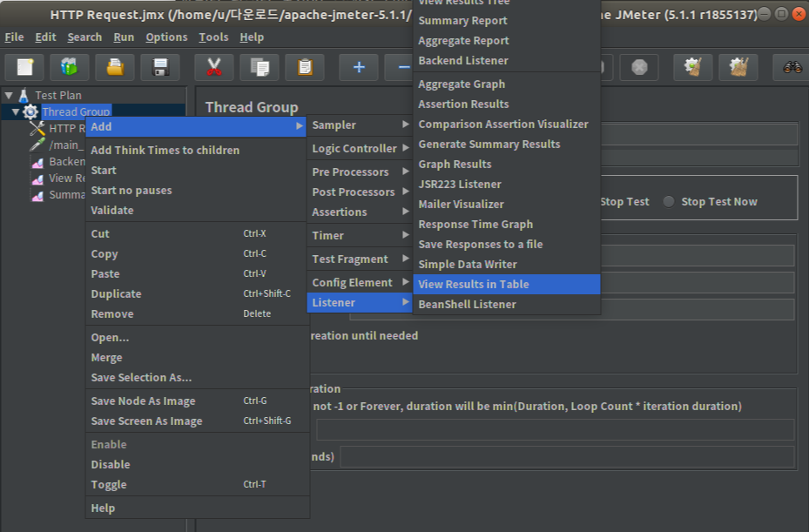This screenshot has width=809, height=532.
Task: Open the Edit menu
Action: click(x=45, y=37)
